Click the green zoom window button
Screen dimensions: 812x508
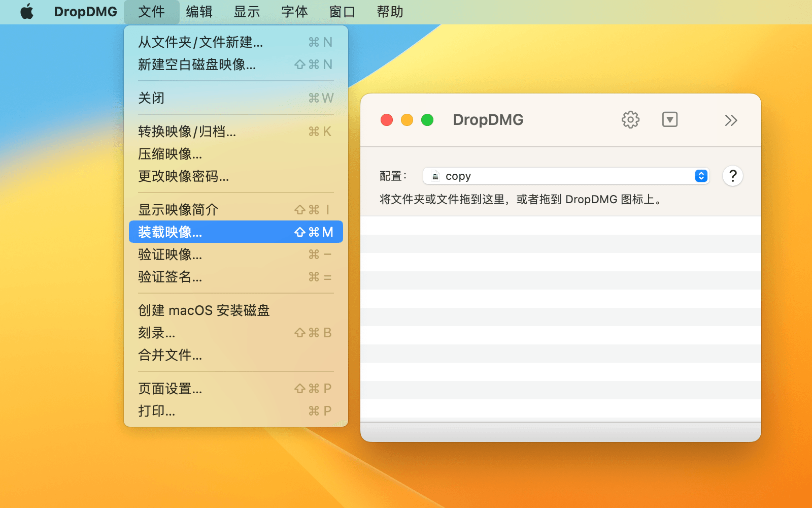pos(427,120)
